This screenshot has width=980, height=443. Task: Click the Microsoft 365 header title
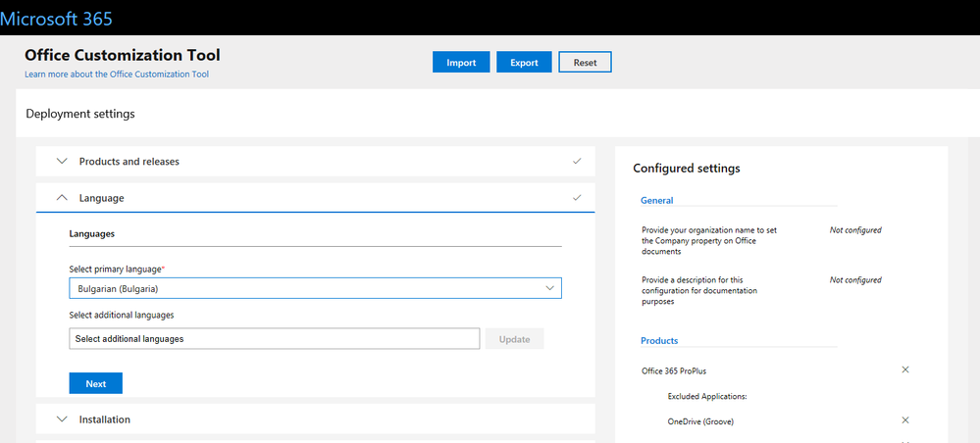(x=56, y=19)
